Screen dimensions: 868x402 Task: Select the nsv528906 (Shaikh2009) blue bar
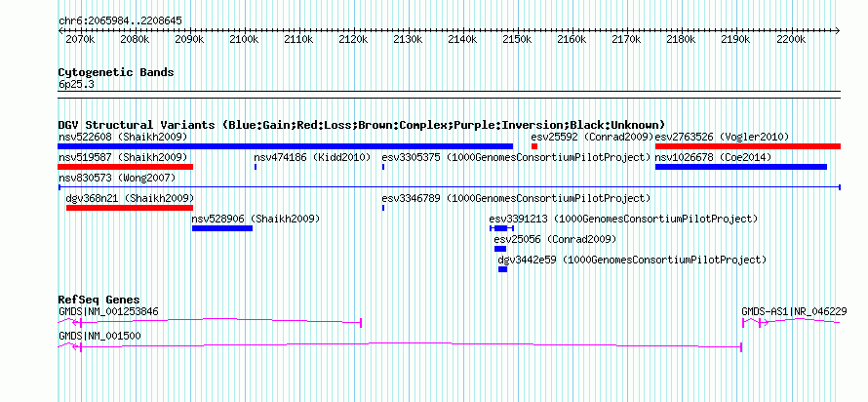(x=222, y=228)
